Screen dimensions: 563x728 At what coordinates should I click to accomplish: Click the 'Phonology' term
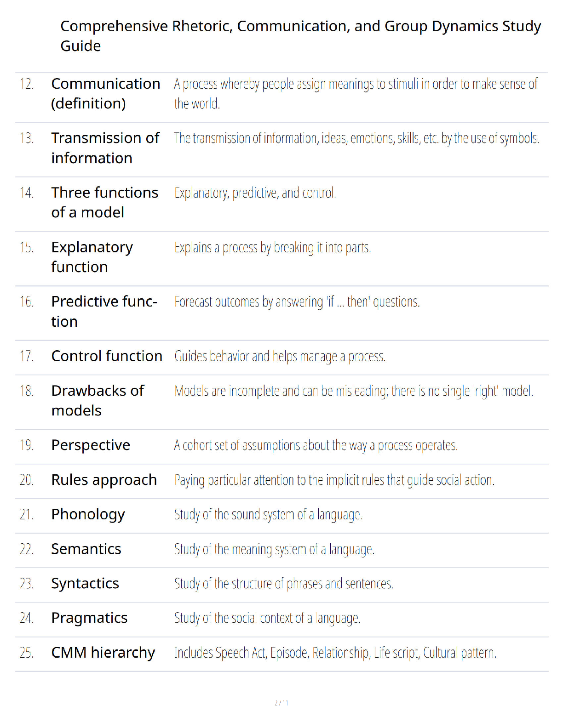[x=88, y=515]
